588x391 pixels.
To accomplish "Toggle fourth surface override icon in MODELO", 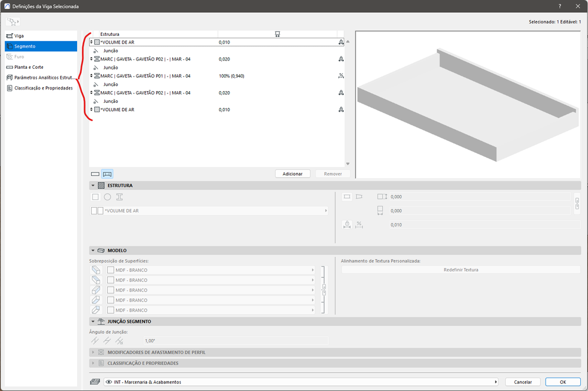I will coord(96,300).
